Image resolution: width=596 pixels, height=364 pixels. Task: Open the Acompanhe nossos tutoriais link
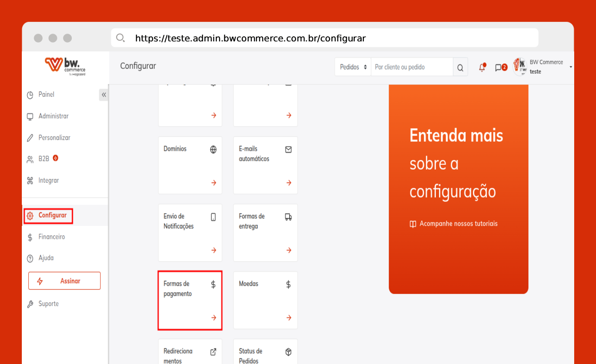458,224
